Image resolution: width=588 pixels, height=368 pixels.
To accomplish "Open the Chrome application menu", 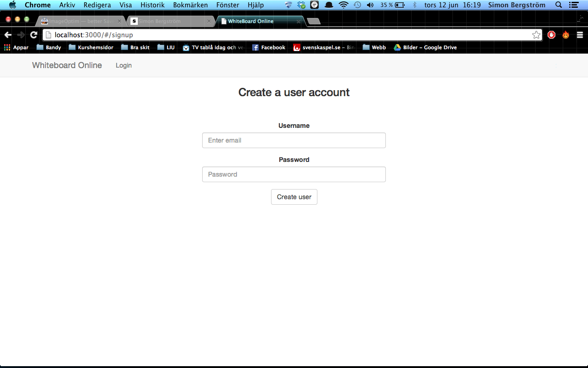I will coord(38,5).
